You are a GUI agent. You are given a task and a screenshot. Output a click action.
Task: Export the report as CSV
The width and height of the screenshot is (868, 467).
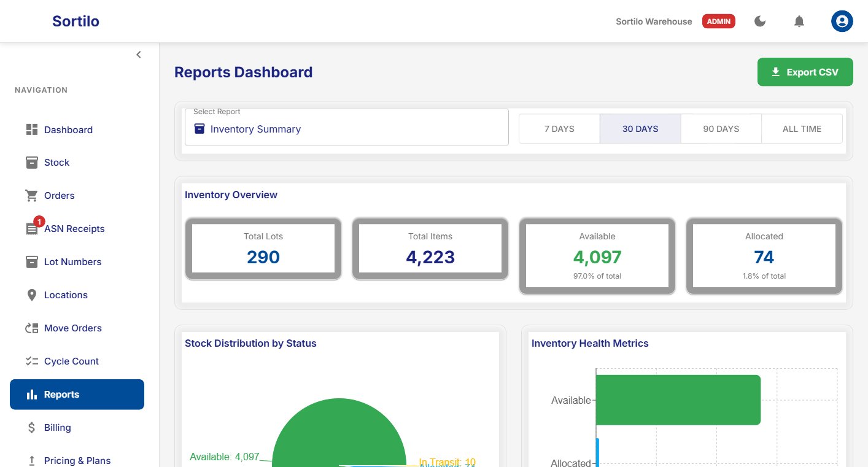coord(805,72)
